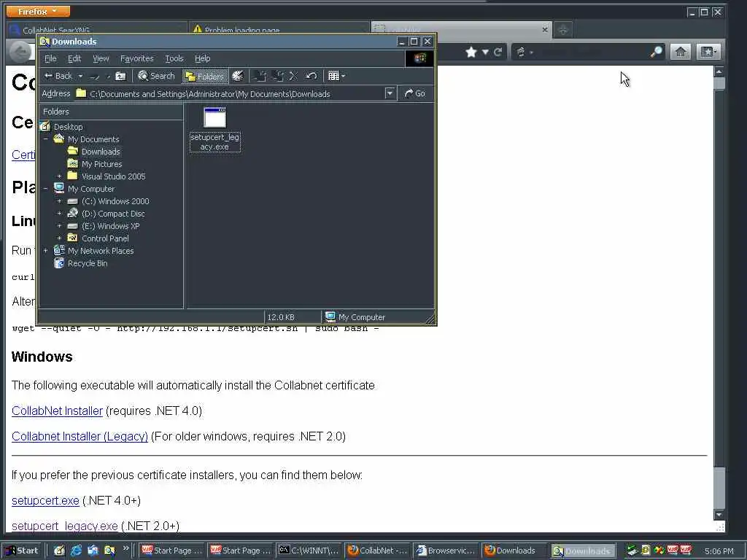Viewport: 747px width, 560px height.
Task: Open a new Firefox tab
Action: pos(563,29)
